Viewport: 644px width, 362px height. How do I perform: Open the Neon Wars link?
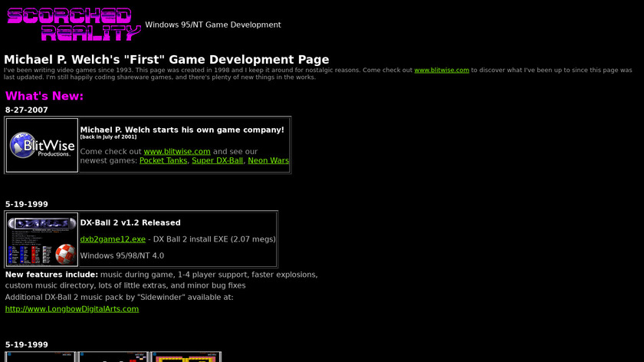268,160
